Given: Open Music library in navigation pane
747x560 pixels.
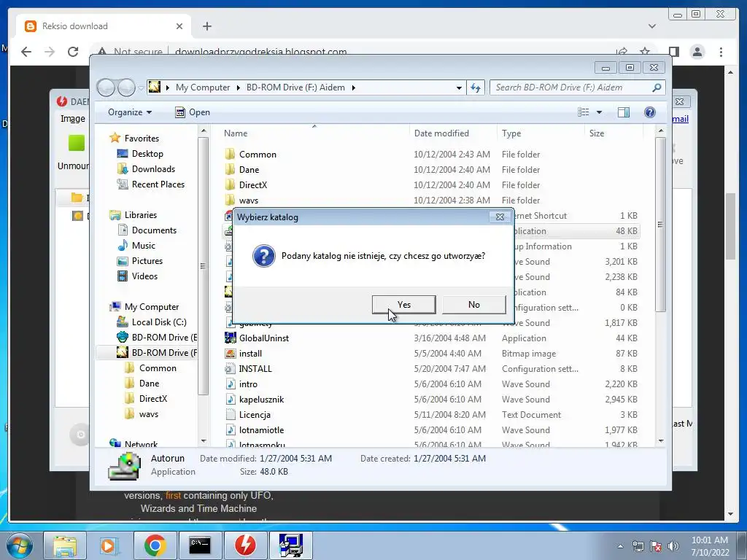Looking at the screenshot, I should point(143,245).
